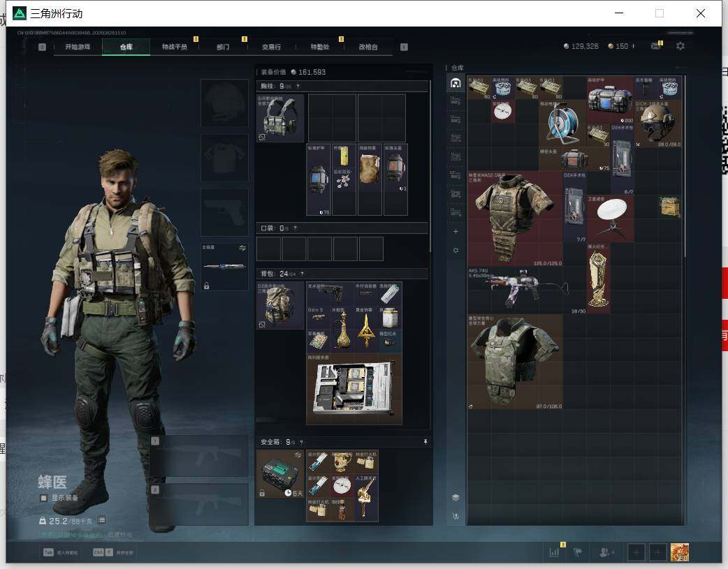Viewport: 728px width, 569px height.
Task: Click the 安全箱 help question mark
Action: (x=301, y=443)
